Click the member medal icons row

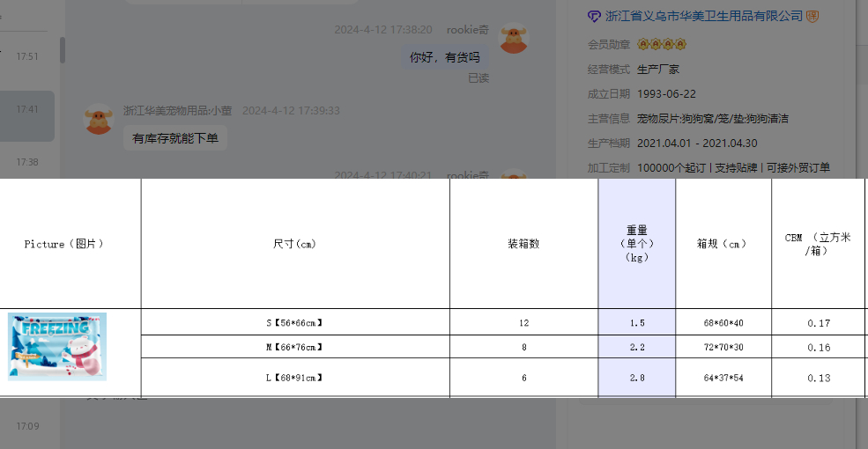point(661,44)
